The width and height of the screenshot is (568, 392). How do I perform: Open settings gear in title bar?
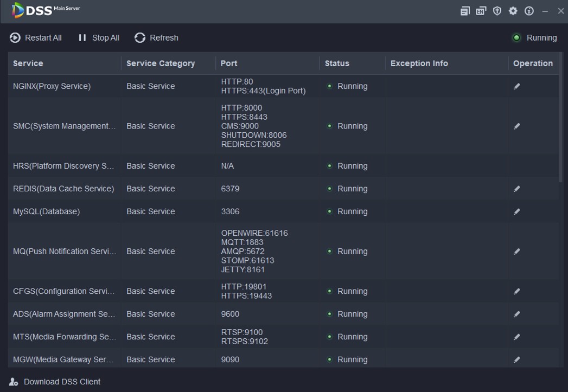pyautogui.click(x=513, y=11)
